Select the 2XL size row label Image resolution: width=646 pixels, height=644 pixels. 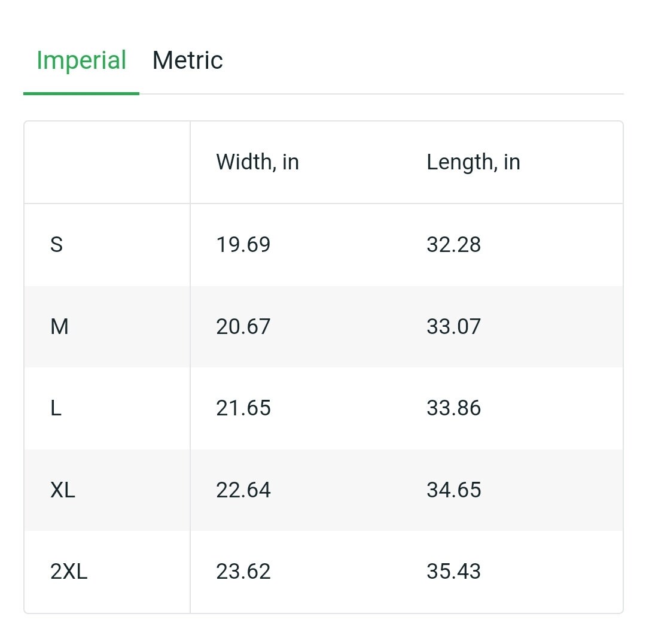[69, 572]
